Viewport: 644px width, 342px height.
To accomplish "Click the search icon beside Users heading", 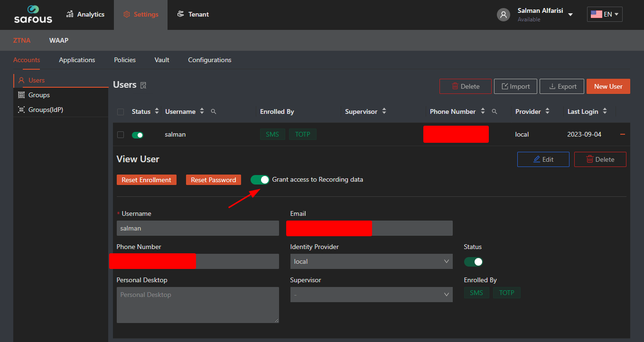I will [143, 85].
